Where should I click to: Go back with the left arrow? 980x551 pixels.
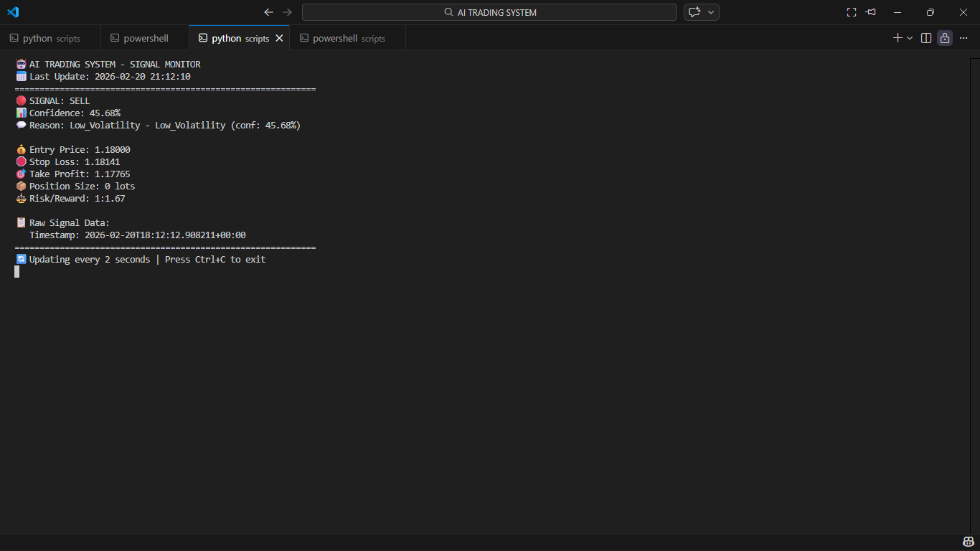(x=268, y=12)
